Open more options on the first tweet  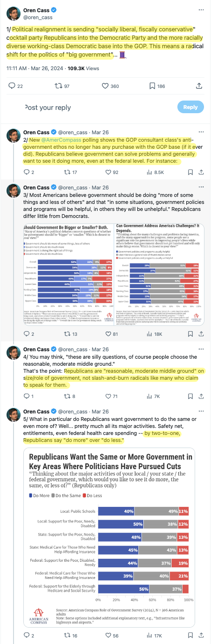tap(200, 10)
